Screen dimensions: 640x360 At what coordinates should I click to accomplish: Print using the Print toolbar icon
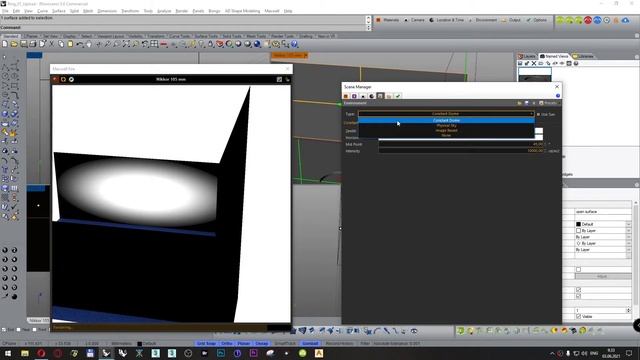coord(33,44)
